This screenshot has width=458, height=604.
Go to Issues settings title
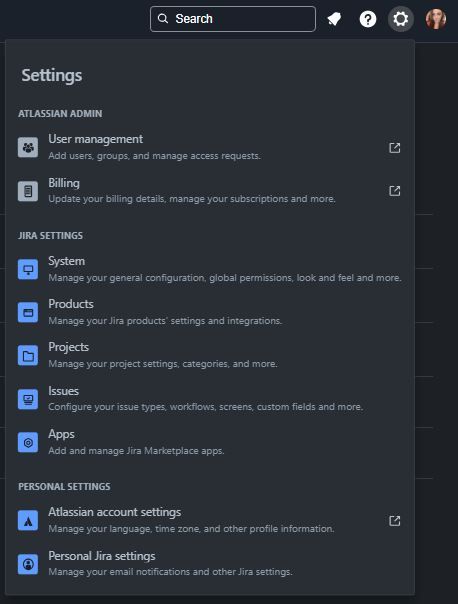click(x=64, y=391)
